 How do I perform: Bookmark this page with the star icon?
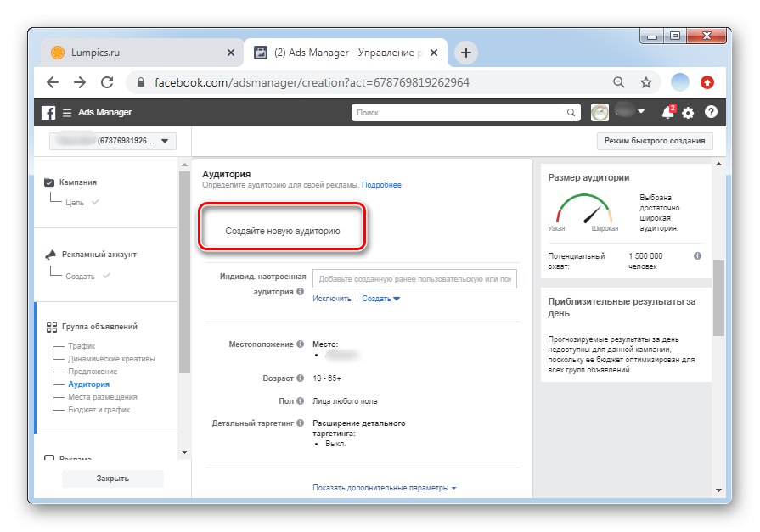(646, 82)
